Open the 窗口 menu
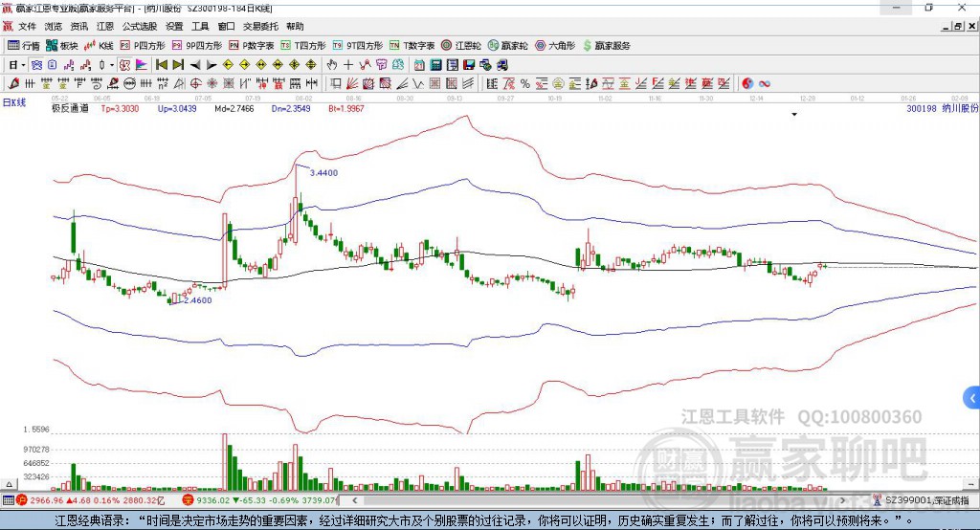This screenshot has width=980, height=530. 226,26
